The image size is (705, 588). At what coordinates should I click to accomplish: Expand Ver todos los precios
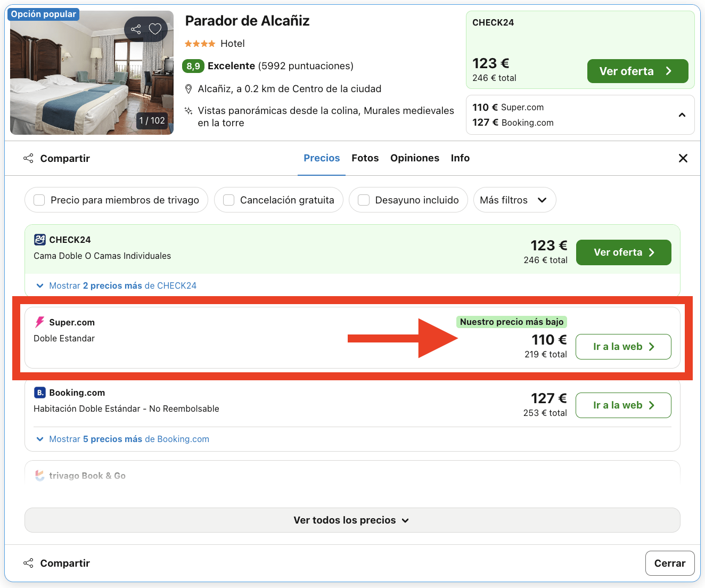(x=352, y=520)
